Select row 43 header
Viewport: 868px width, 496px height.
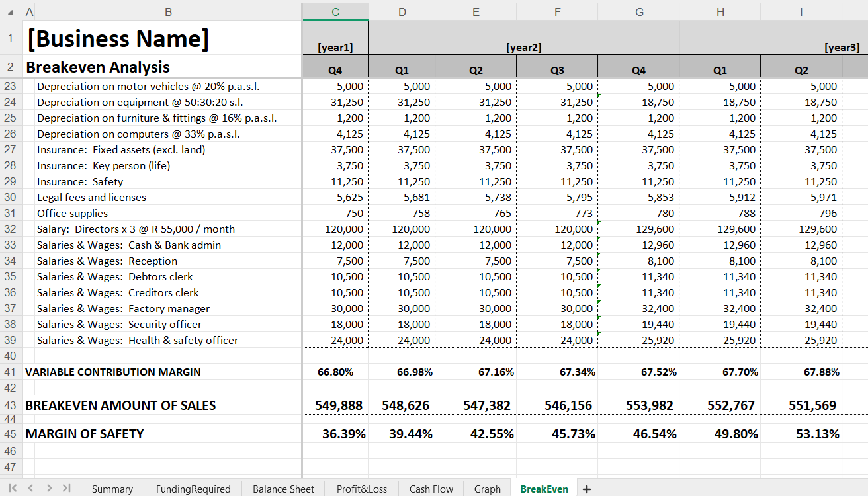(11, 405)
